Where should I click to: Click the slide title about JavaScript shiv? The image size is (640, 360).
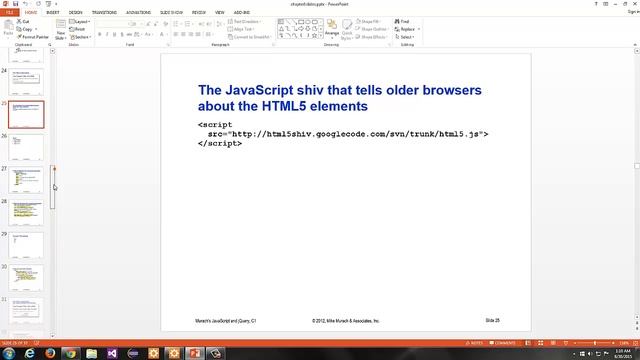point(340,98)
